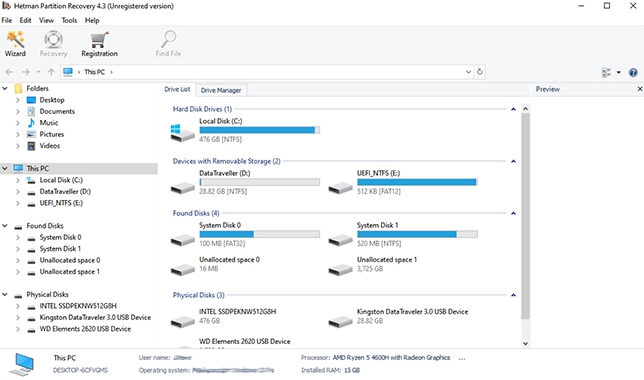Select UEFI_NTFS (E:) in tree
This screenshot has height=380, width=644.
(x=61, y=203)
